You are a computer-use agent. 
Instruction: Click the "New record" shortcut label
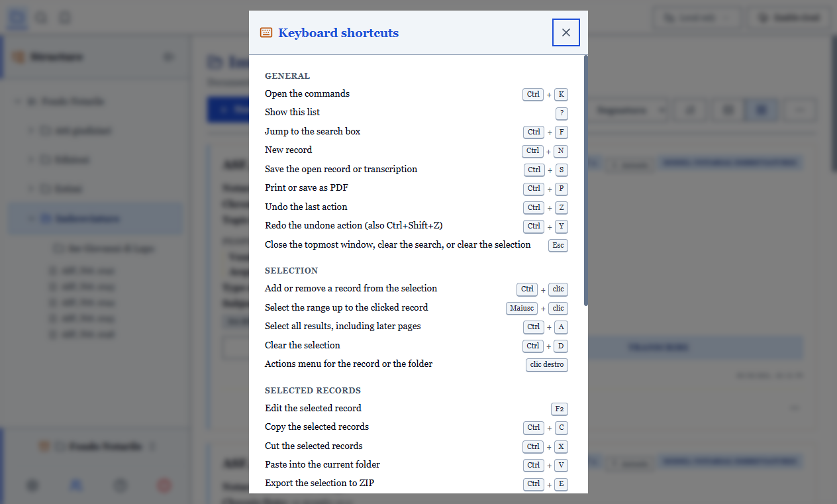tap(288, 150)
